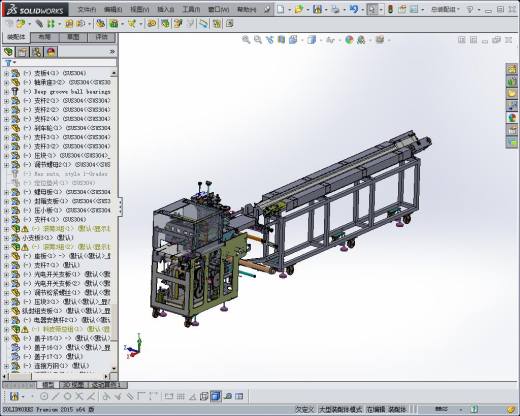The height and width of the screenshot is (416, 520).
Task: Open the DisplayManager colored ball tab
Action: click(51, 52)
